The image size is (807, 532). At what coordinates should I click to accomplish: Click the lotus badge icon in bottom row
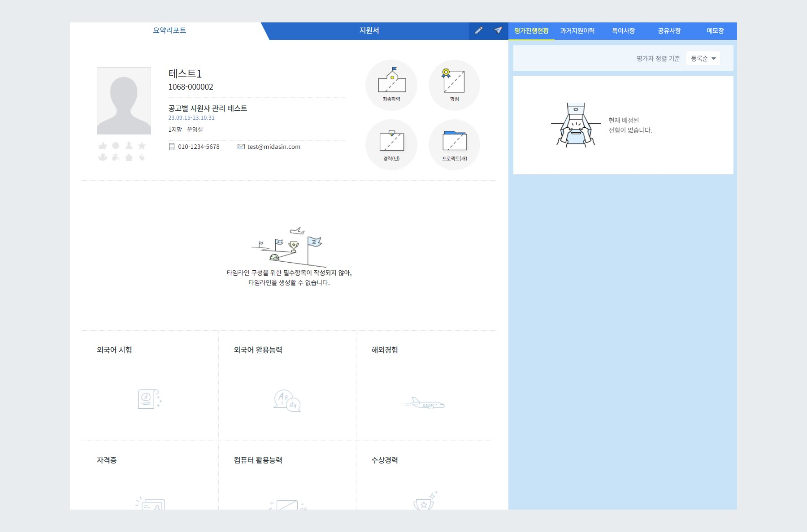point(103,157)
